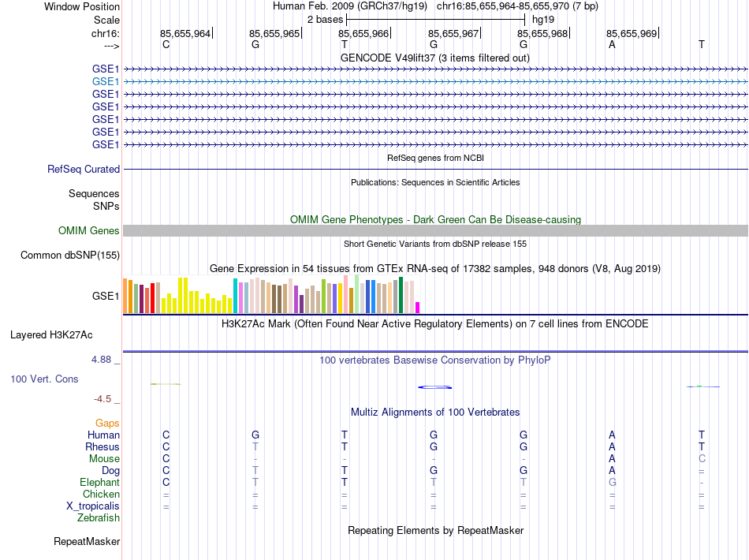Click the Zebrafish species label
This screenshot has width=749, height=560.
tap(99, 518)
